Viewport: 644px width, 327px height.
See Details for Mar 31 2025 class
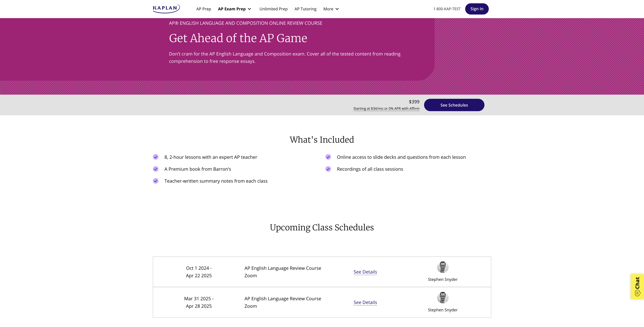coord(365,303)
